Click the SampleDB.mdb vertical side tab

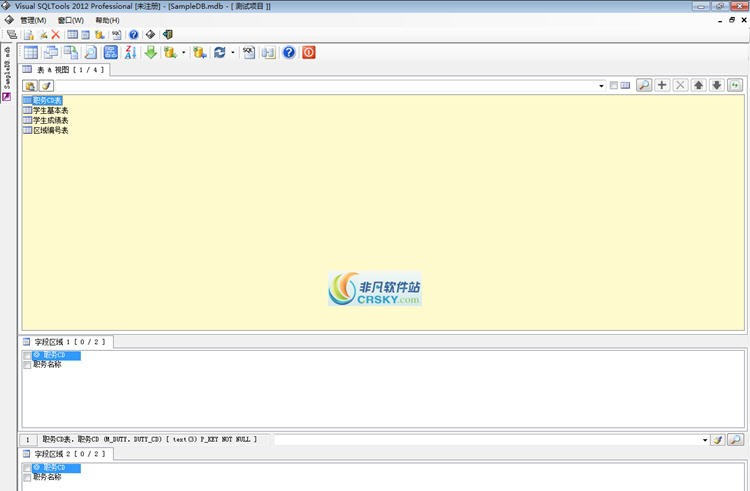tap(7, 68)
